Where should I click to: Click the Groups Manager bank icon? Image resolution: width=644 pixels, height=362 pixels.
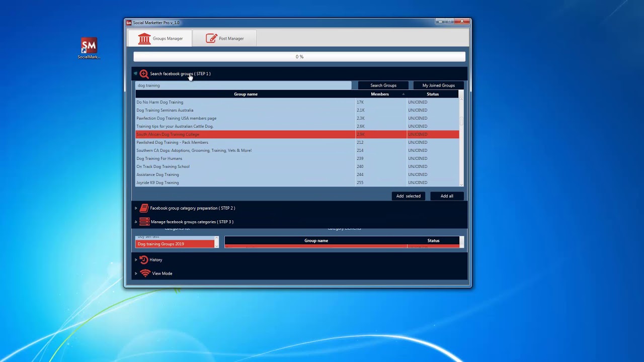pos(144,38)
